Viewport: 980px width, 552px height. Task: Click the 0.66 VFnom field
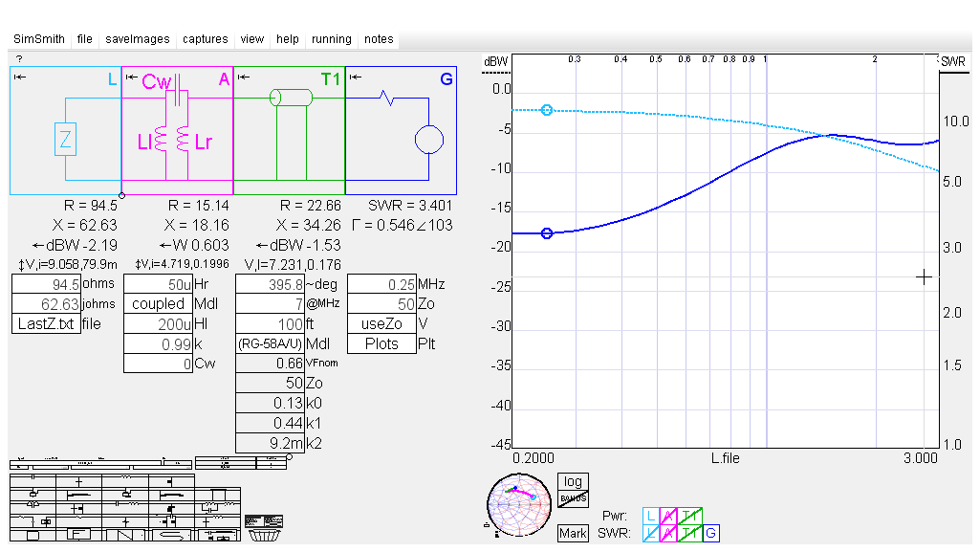pos(270,364)
